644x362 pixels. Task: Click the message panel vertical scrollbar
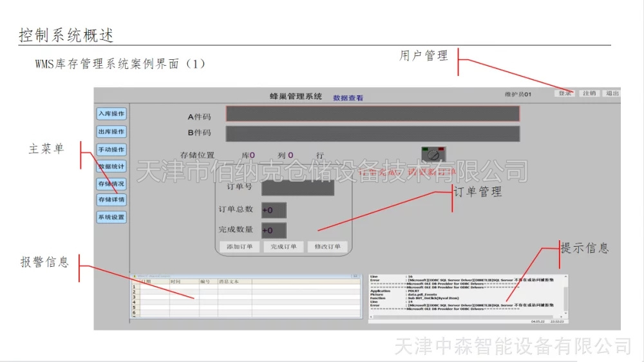coord(565,296)
